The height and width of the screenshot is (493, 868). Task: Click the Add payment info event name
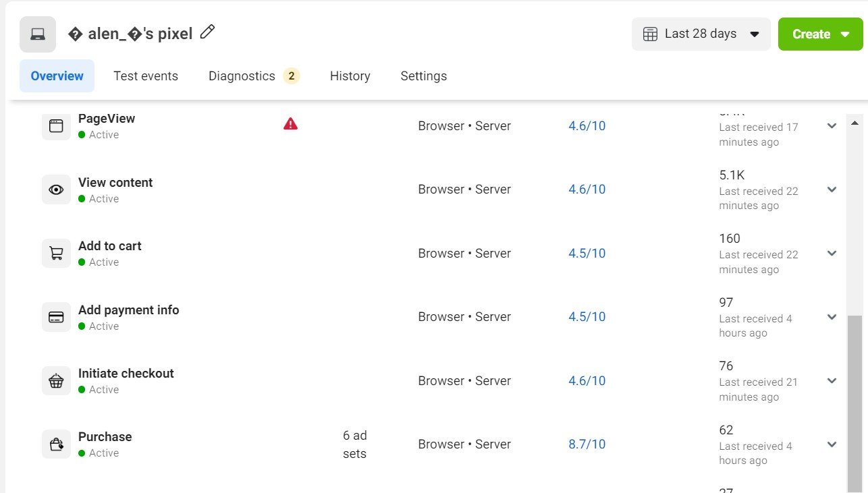click(129, 310)
